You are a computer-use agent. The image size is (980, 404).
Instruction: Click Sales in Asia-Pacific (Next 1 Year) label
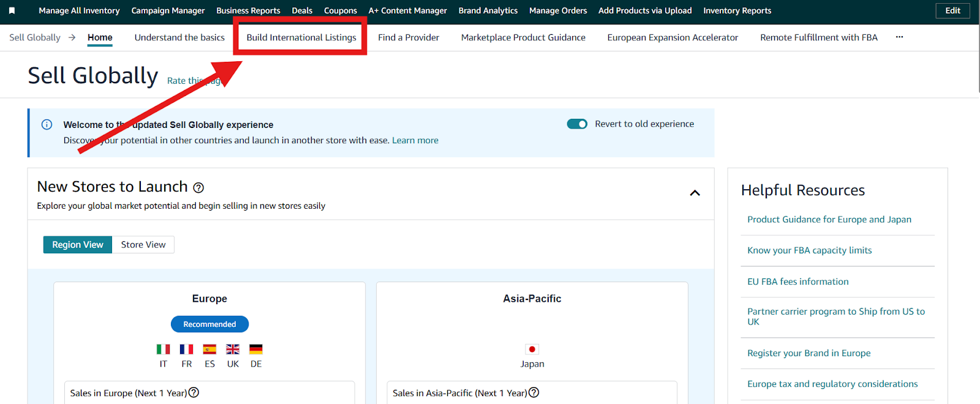(459, 393)
